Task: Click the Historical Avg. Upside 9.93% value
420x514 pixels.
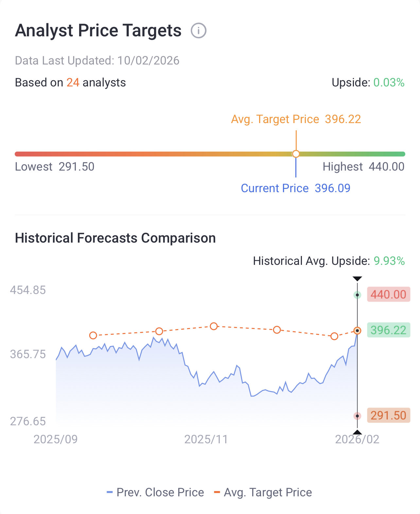Action: pos(389,261)
